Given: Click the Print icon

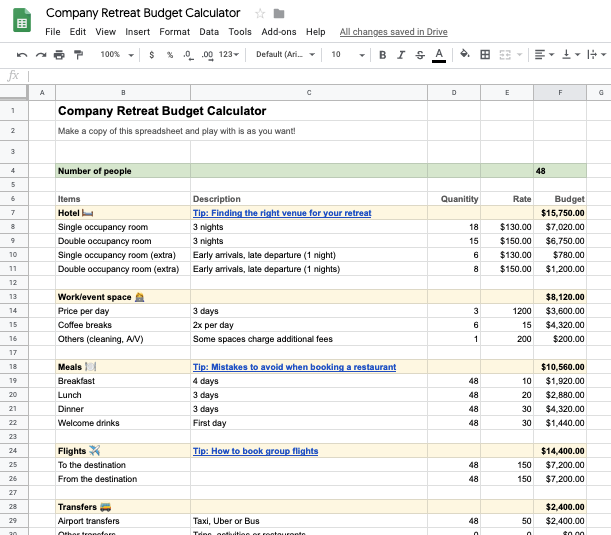Looking at the screenshot, I should [59, 55].
